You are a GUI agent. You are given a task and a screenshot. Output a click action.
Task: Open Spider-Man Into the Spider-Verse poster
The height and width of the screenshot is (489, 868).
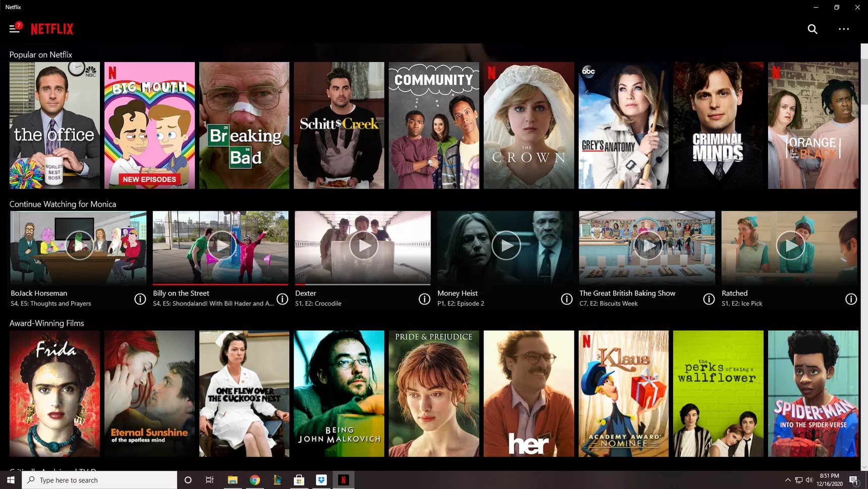pyautogui.click(x=813, y=394)
